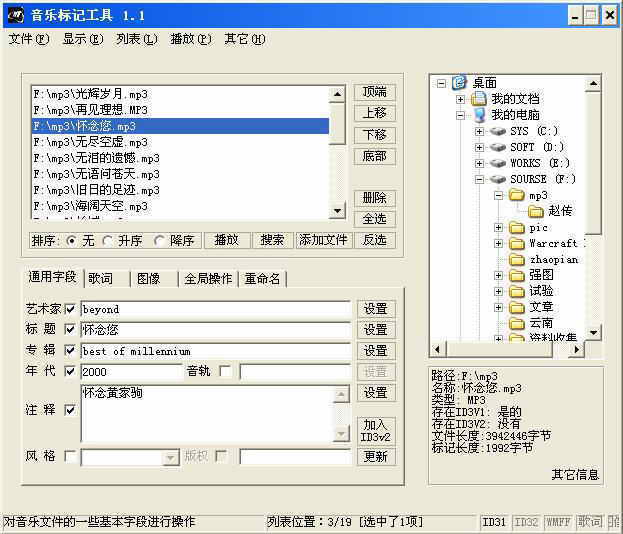Click the SYS (C:) drive icon
Image resolution: width=623 pixels, height=534 pixels.
pos(498,131)
